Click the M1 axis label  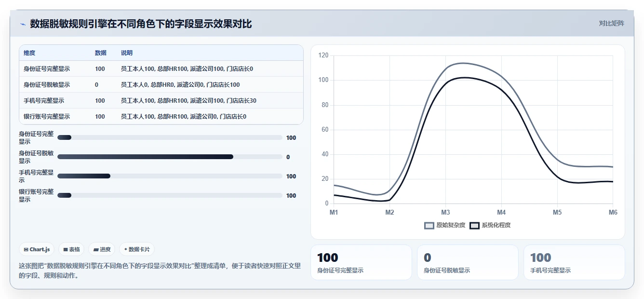click(334, 212)
